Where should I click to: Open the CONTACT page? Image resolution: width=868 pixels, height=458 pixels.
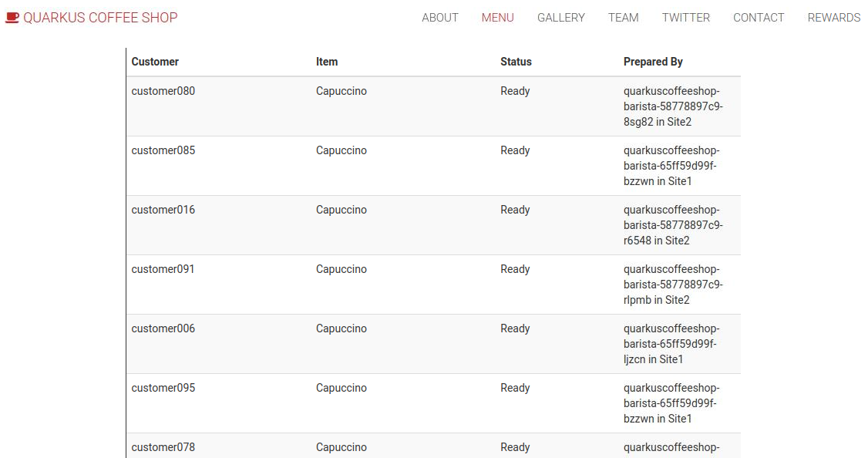click(x=759, y=17)
